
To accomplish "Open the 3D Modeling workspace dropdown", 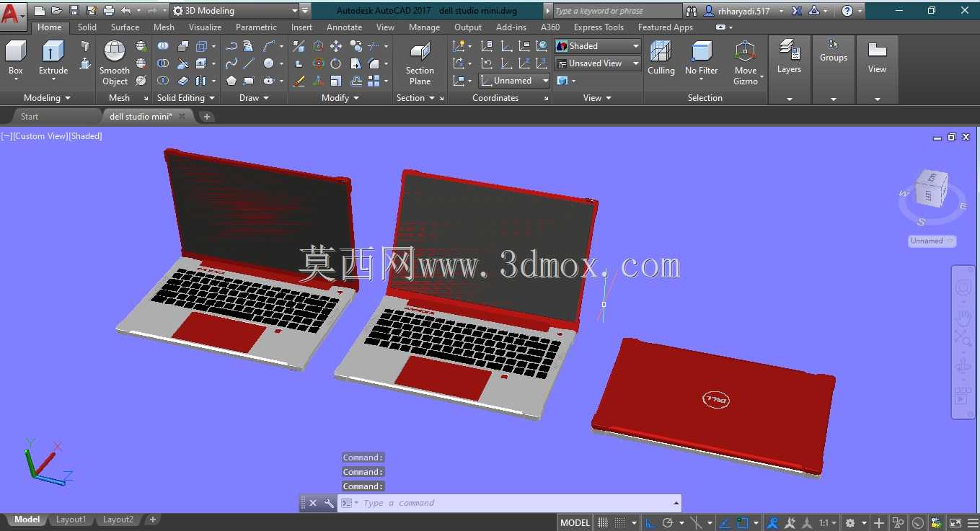I will coord(235,11).
